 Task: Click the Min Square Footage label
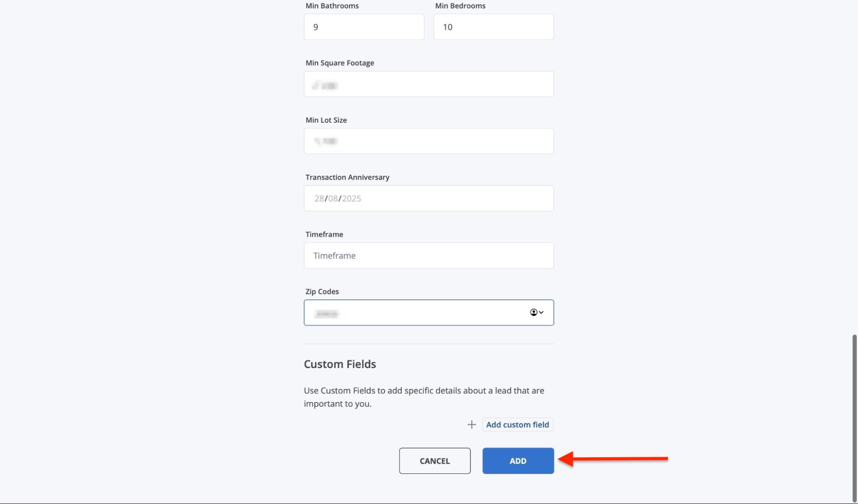tap(340, 63)
